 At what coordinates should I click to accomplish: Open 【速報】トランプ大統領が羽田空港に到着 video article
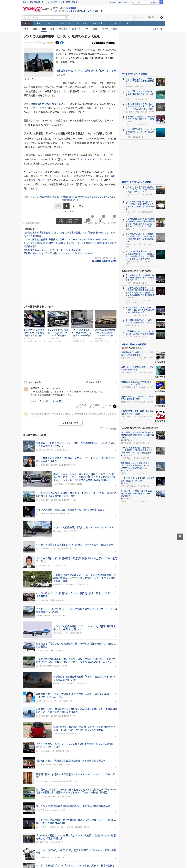click(x=71, y=761)
